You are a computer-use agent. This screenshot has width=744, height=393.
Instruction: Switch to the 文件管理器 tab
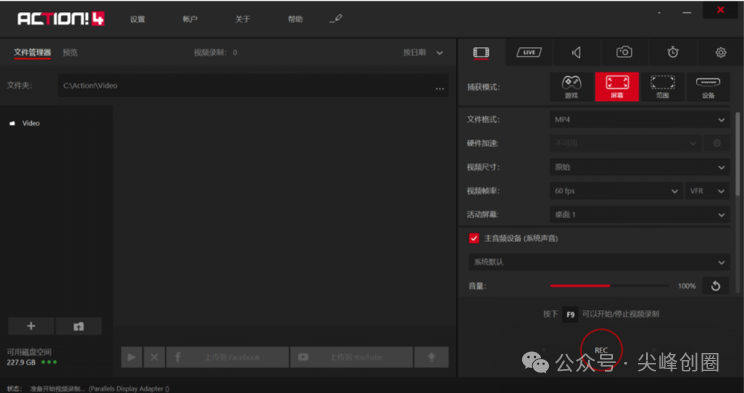32,52
